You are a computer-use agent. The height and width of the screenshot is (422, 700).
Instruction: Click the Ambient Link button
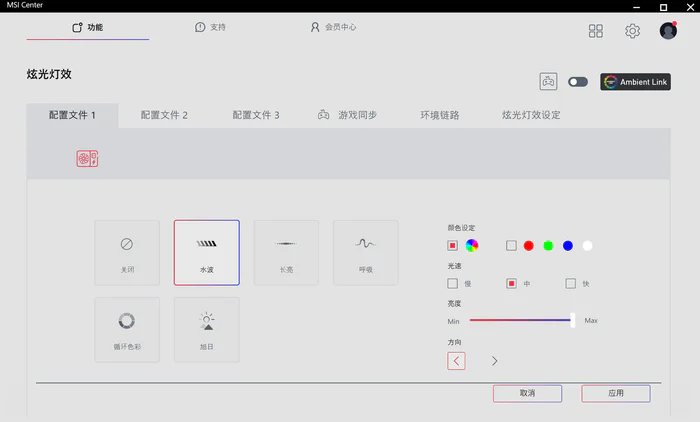click(x=635, y=82)
